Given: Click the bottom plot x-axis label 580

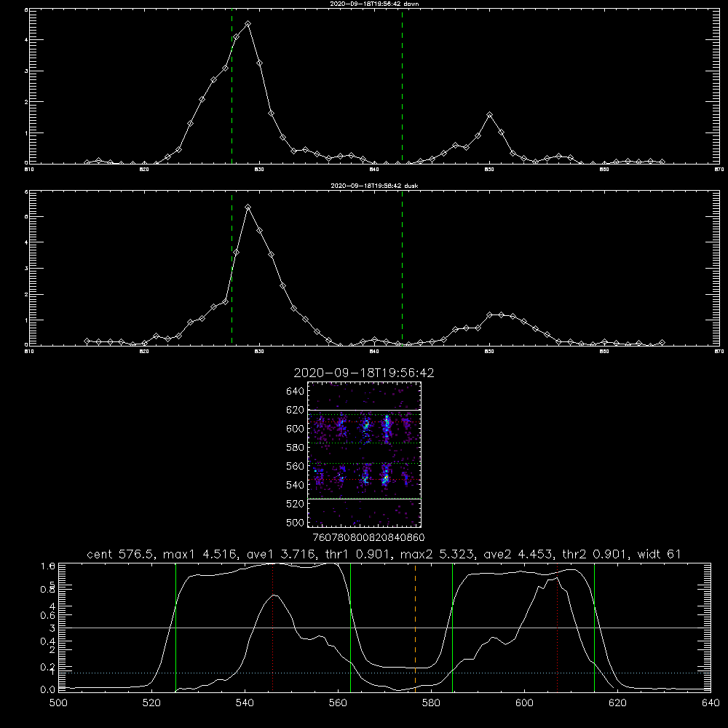Looking at the screenshot, I should [431, 703].
